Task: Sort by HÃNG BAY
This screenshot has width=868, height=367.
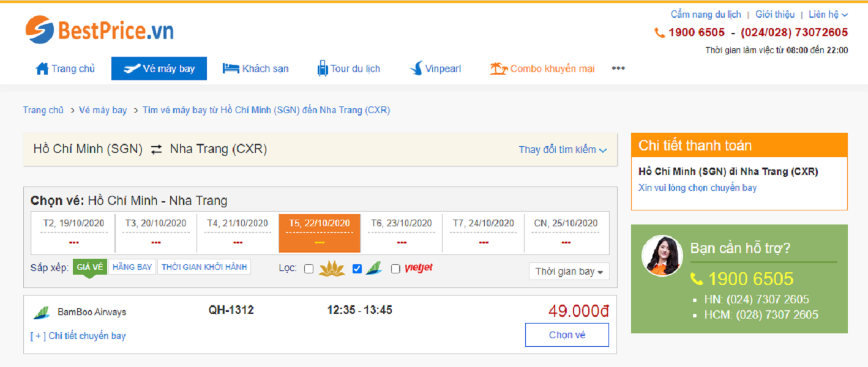Action: (x=132, y=267)
